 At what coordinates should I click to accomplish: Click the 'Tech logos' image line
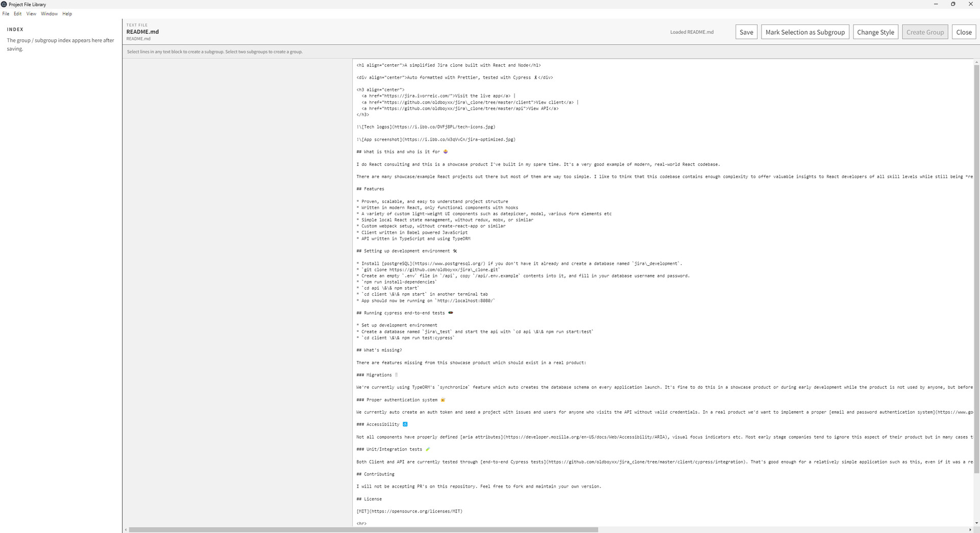(426, 126)
